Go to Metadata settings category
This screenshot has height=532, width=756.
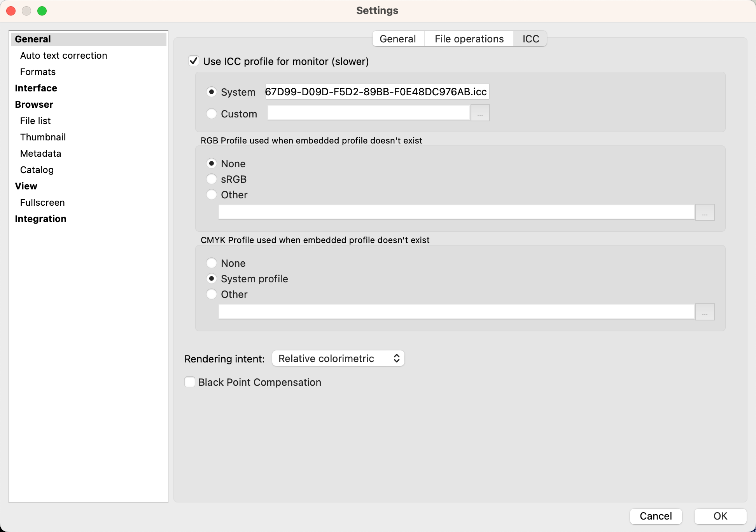[x=40, y=154]
